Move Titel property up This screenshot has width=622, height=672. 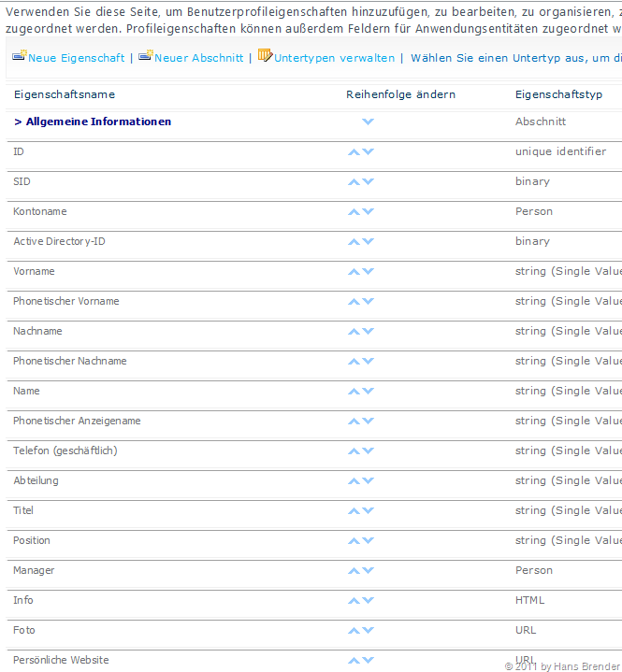[x=354, y=511]
